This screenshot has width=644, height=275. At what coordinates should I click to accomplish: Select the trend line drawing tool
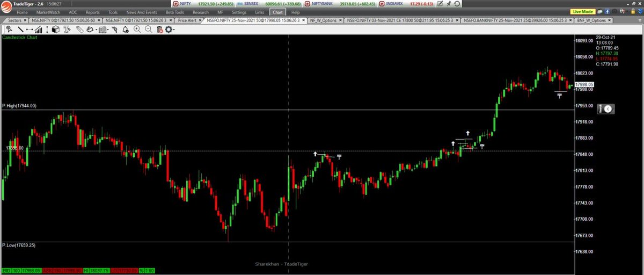click(20, 30)
